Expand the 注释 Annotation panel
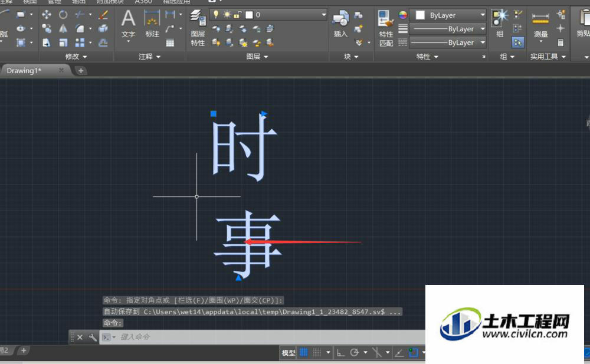Viewport: 590px width, 364px height. coord(149,57)
